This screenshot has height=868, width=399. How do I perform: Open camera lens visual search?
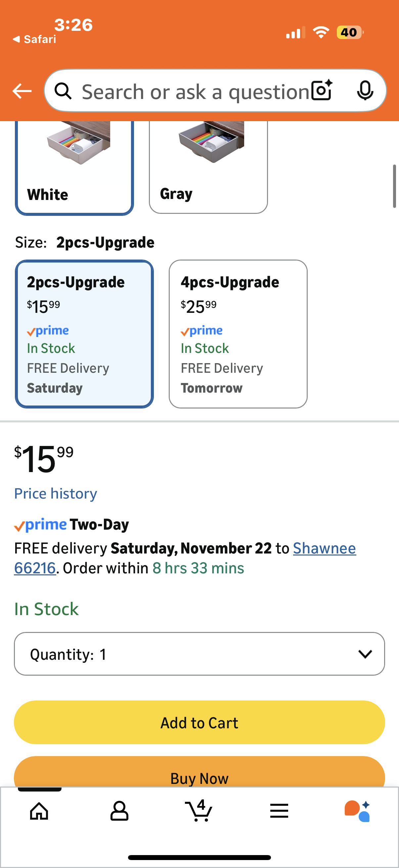(322, 90)
